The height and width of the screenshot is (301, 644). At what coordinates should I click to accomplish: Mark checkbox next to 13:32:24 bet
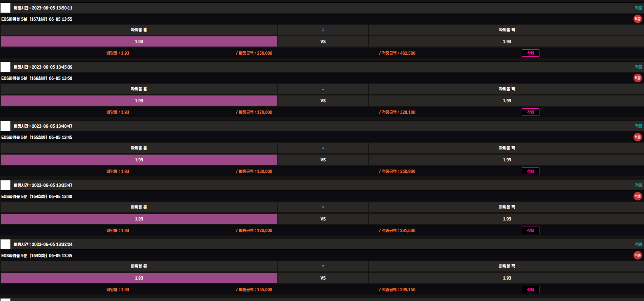click(x=5, y=244)
